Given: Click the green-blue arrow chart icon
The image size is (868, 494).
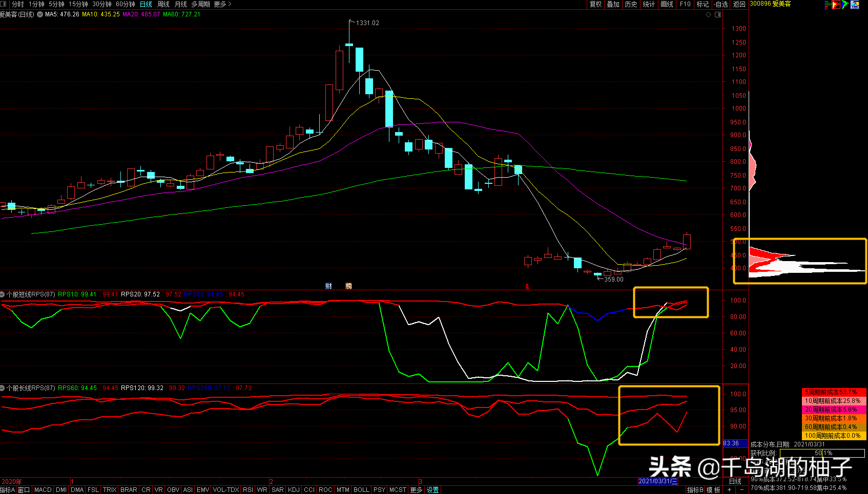Looking at the screenshot, I should point(845,5).
